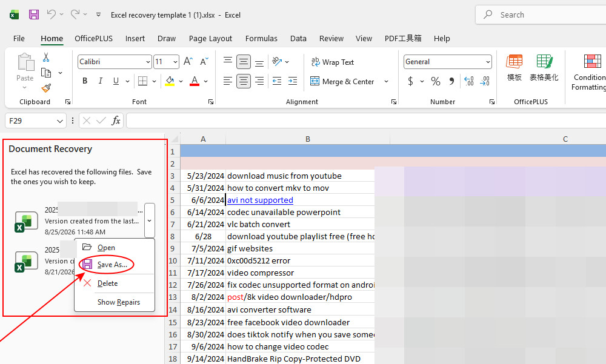Click Increase Indent icon

(293, 81)
